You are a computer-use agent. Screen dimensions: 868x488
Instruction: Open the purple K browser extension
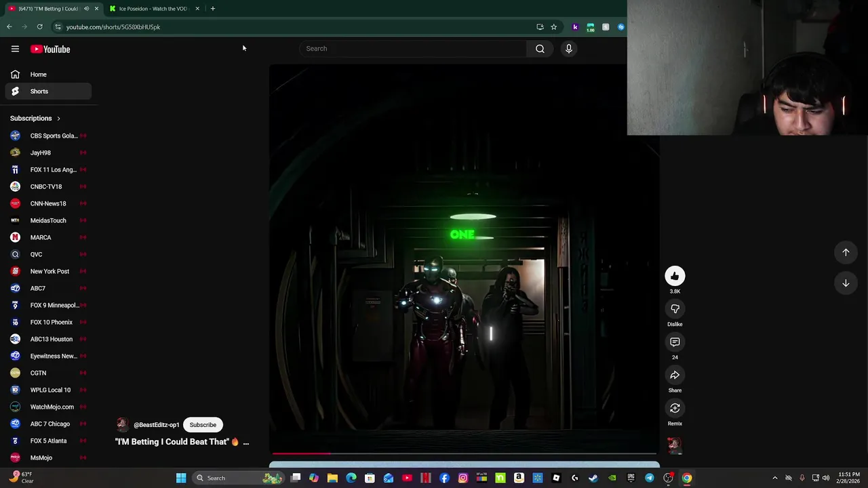(575, 27)
